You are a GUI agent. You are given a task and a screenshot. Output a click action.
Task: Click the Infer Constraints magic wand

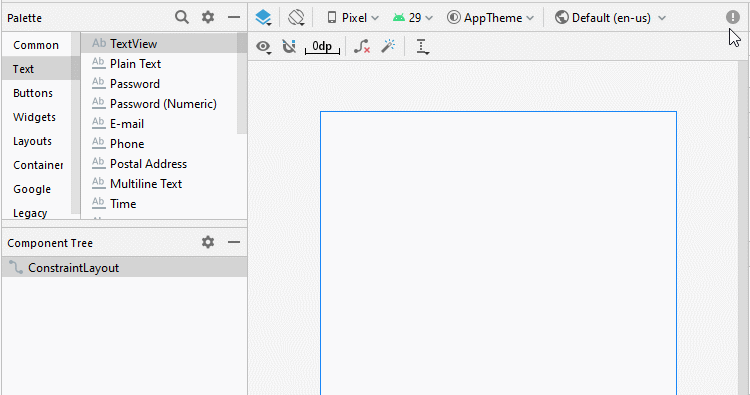coord(388,46)
